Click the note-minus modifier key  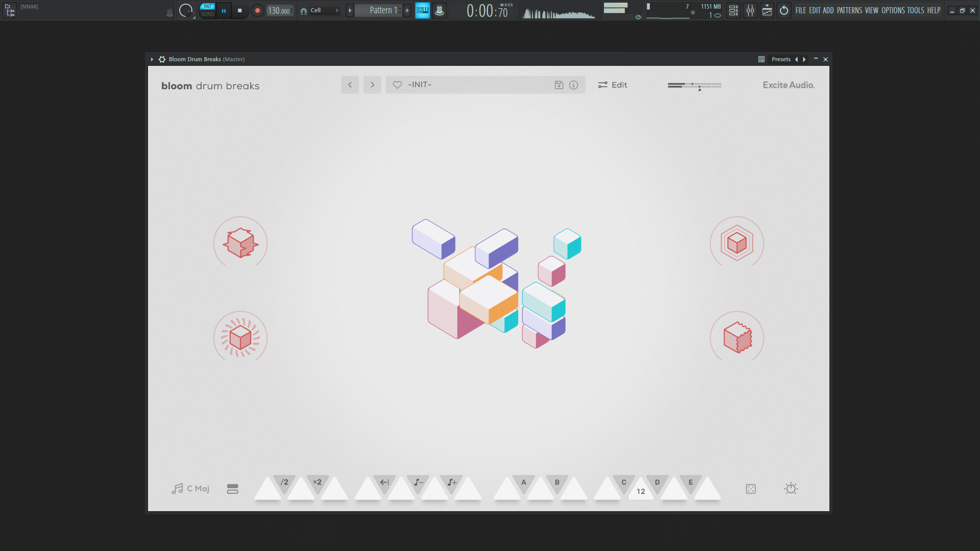[x=418, y=483]
